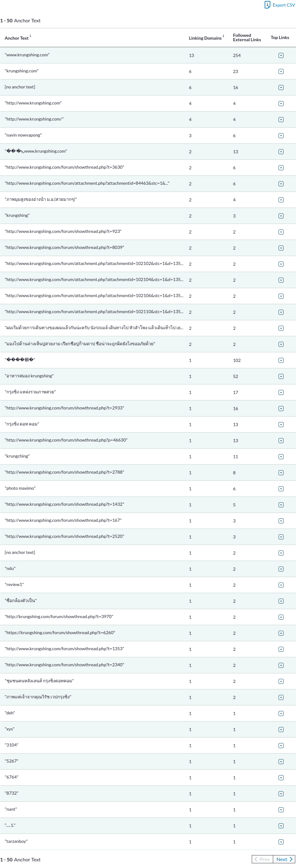
Task: Click the Anchor Text info icon
Action: pos(30,36)
